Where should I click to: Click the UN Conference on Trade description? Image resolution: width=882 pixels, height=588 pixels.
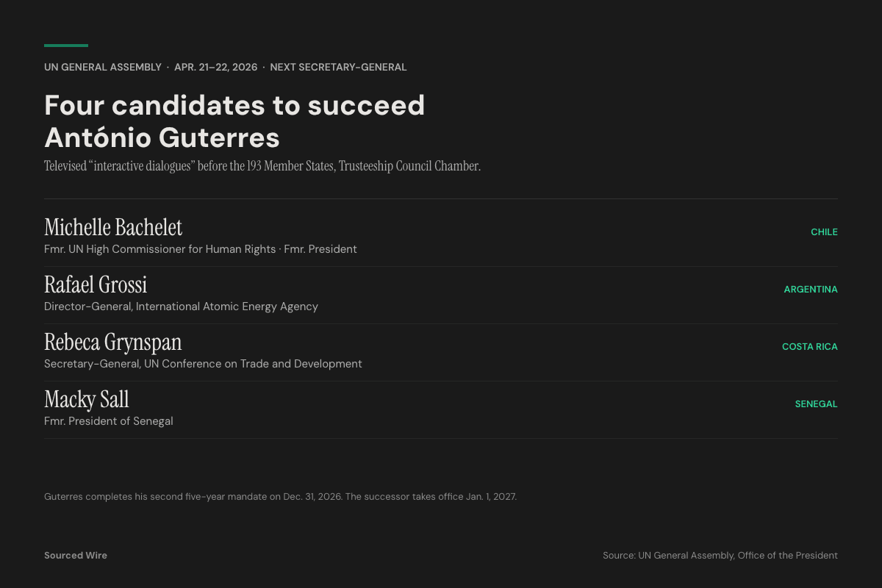203,364
